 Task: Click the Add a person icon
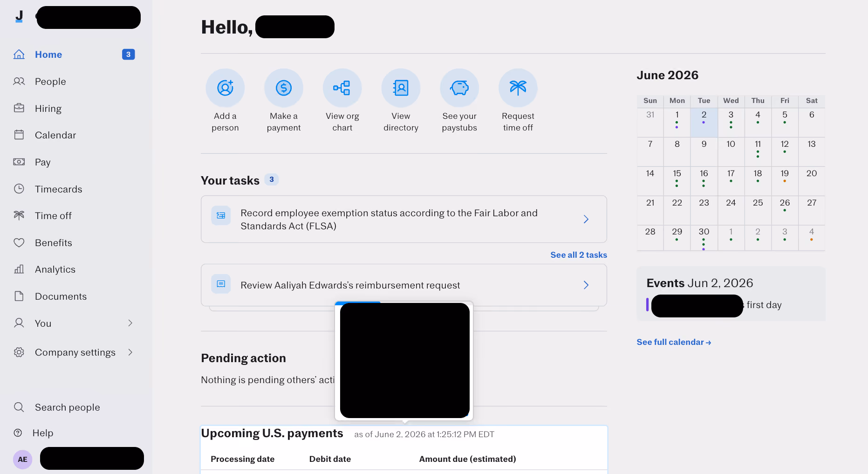225,88
